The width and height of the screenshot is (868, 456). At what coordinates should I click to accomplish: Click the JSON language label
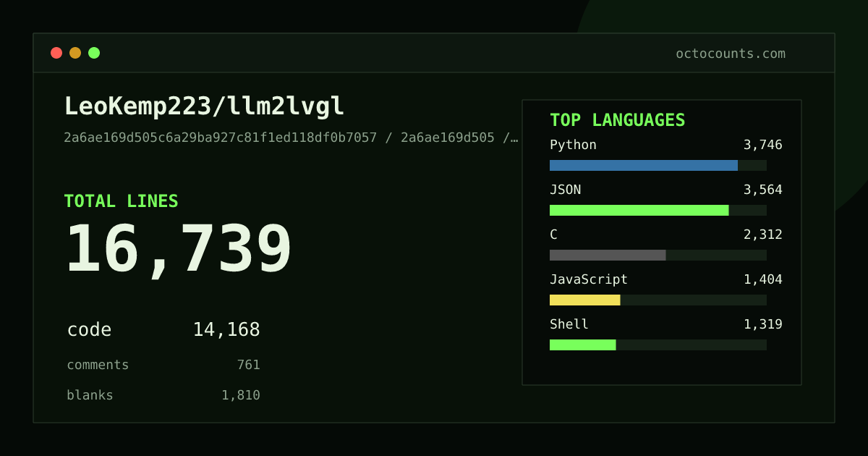point(565,190)
